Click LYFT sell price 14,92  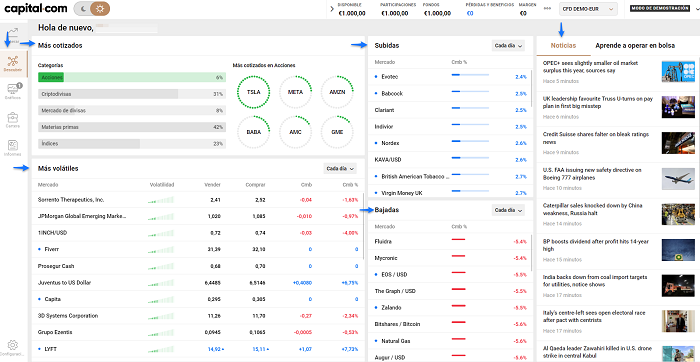point(216,349)
